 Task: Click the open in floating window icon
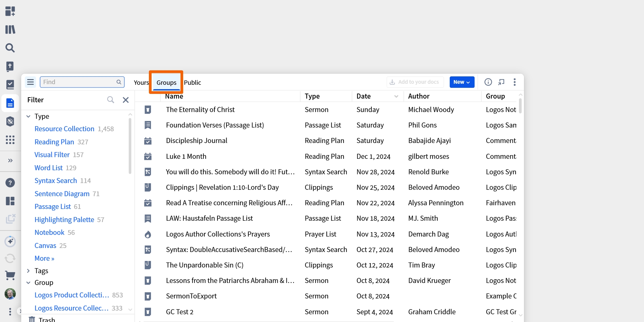(501, 82)
